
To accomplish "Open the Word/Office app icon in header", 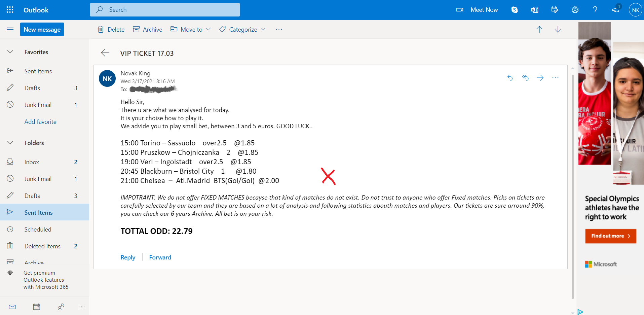I will 535,10.
